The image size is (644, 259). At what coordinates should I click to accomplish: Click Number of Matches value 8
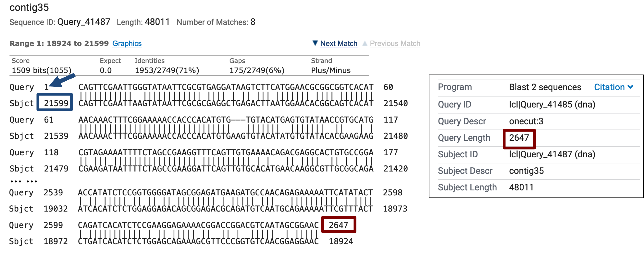tap(253, 22)
